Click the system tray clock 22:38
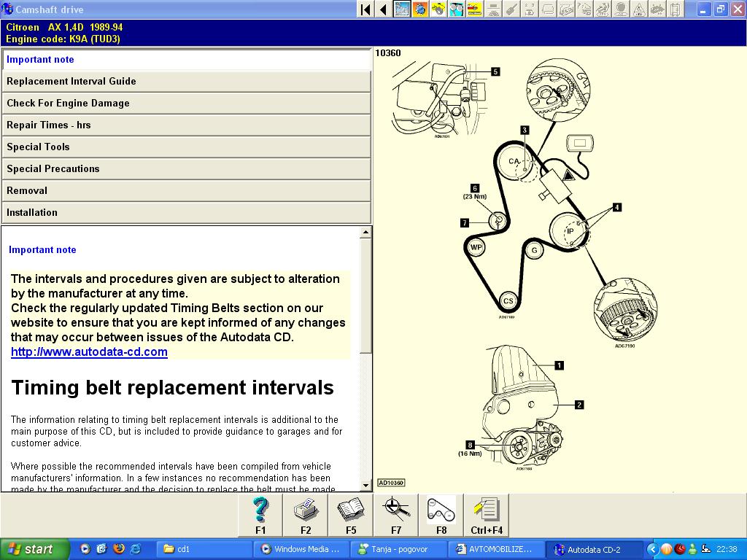The height and width of the screenshot is (560, 747). tap(727, 550)
